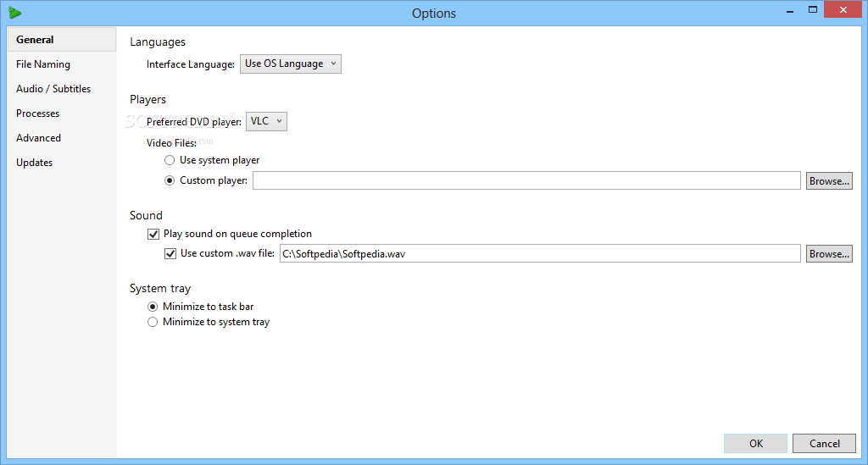Viewport: 868px width, 465px height.
Task: Minimize the Options window
Action: coord(790,10)
